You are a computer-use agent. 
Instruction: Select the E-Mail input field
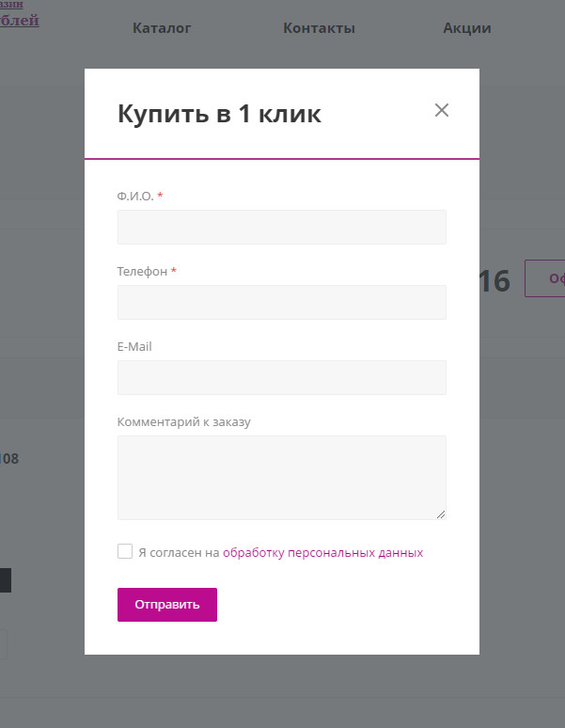click(282, 377)
